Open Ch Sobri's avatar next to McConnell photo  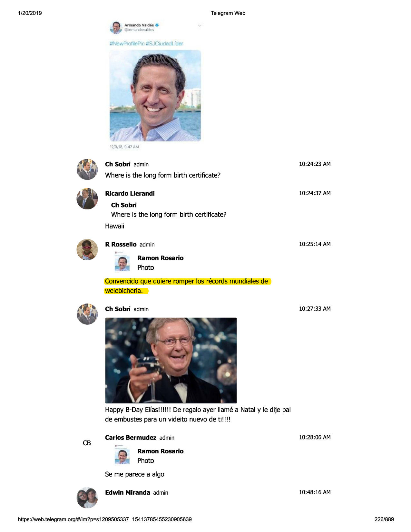[x=87, y=314]
